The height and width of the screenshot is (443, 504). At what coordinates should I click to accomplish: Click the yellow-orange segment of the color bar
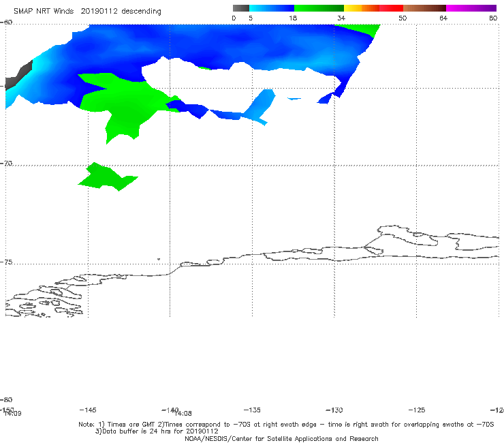point(362,8)
